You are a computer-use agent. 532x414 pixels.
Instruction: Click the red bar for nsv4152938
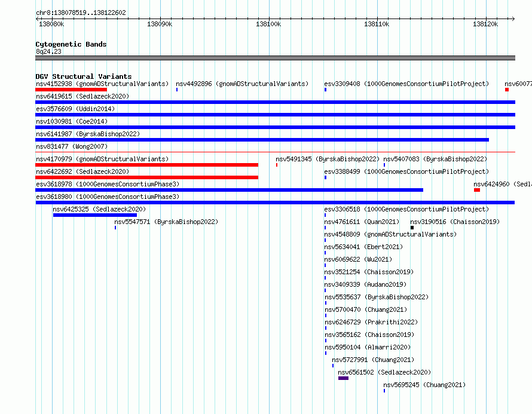(71, 90)
